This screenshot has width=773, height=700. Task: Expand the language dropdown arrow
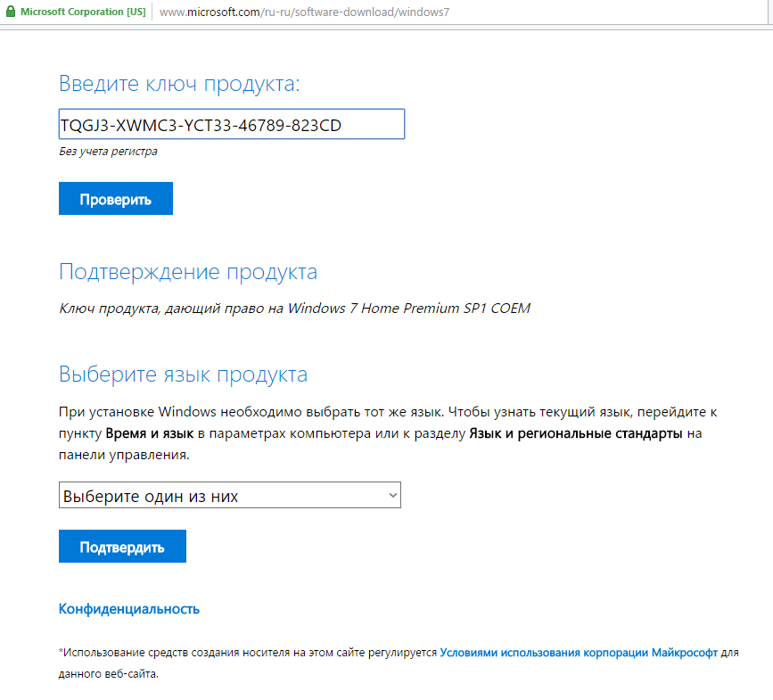pyautogui.click(x=391, y=495)
